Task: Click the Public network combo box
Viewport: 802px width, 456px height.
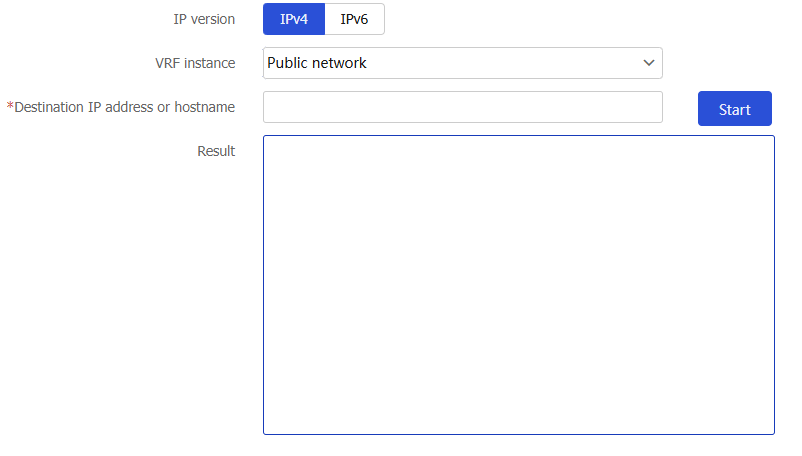Action: point(463,63)
